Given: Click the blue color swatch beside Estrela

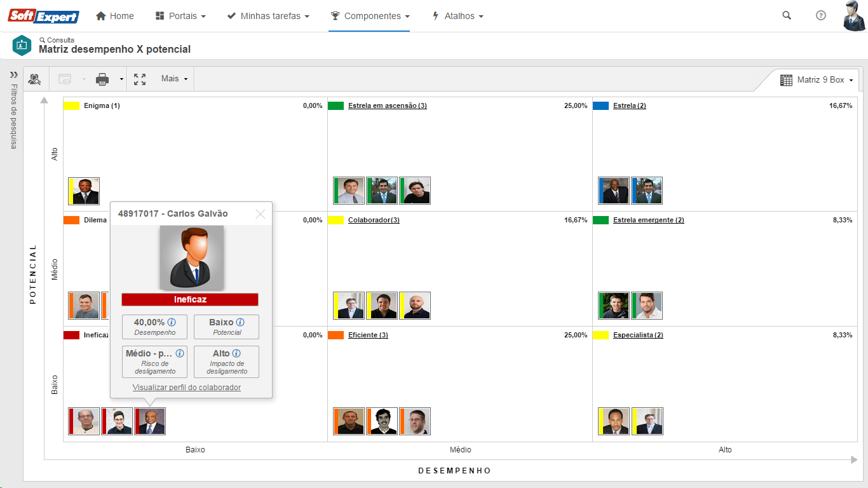Looking at the screenshot, I should [x=600, y=105].
